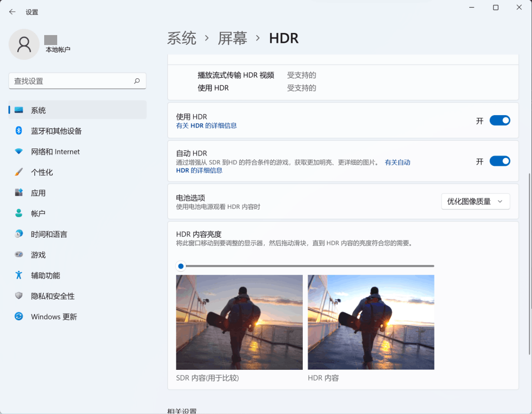The height and width of the screenshot is (414, 532).
Task: Click the 隐私和安全性 shield icon
Action: [x=19, y=296]
